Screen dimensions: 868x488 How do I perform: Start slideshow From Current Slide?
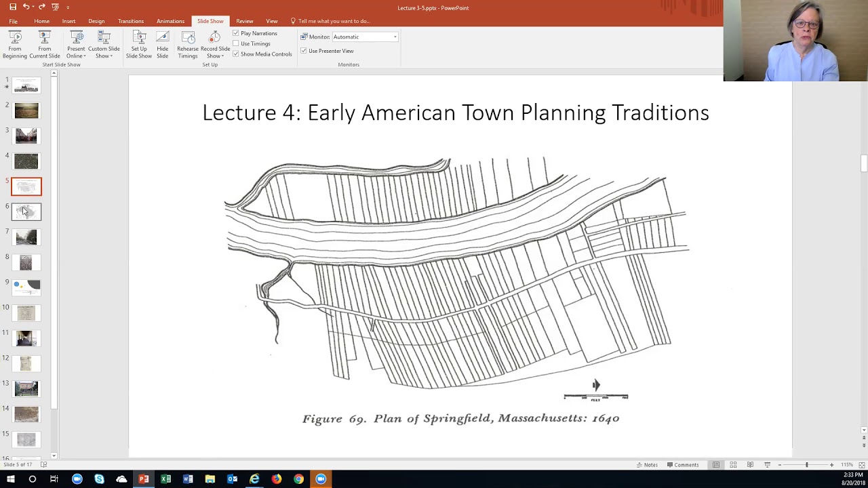pos(44,43)
